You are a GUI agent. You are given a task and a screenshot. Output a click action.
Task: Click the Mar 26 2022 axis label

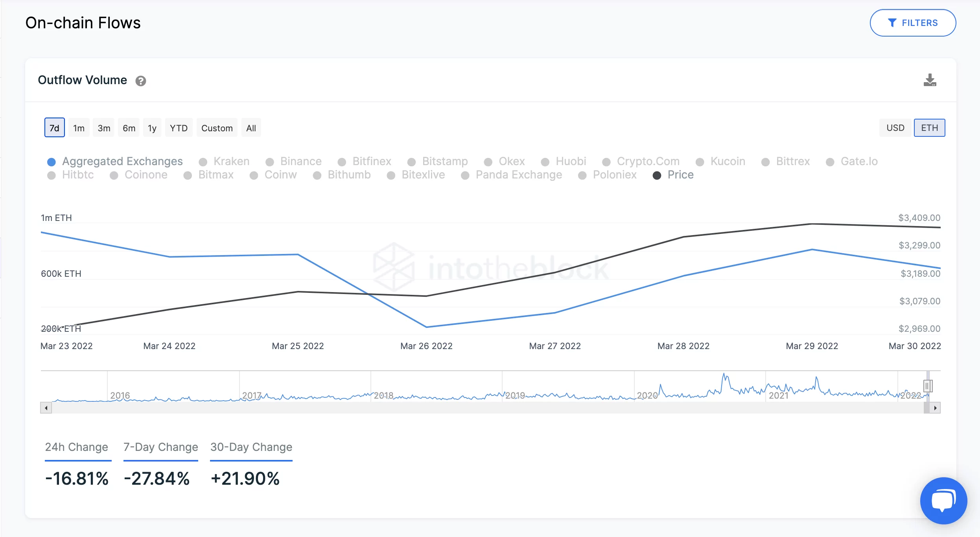426,346
